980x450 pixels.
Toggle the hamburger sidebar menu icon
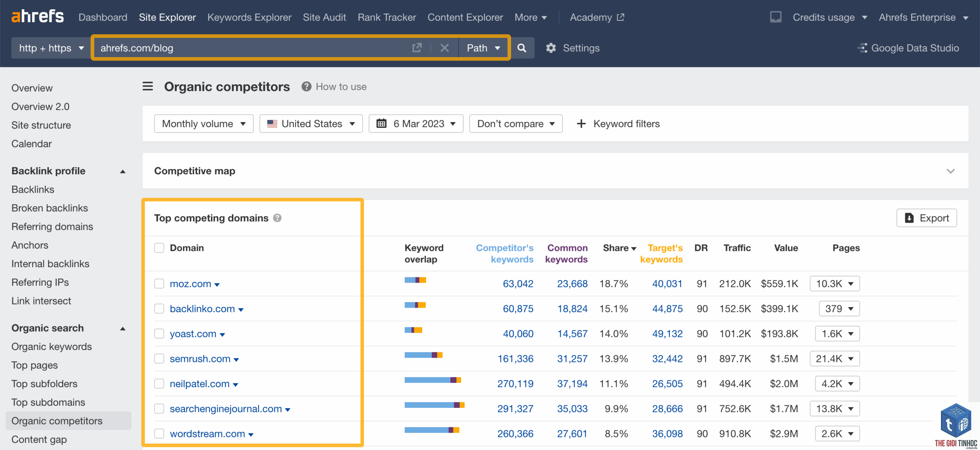click(x=148, y=86)
